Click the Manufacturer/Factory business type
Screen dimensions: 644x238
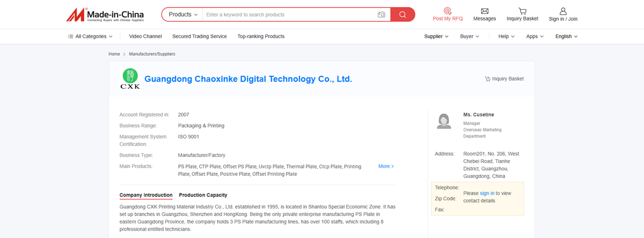pos(202,155)
